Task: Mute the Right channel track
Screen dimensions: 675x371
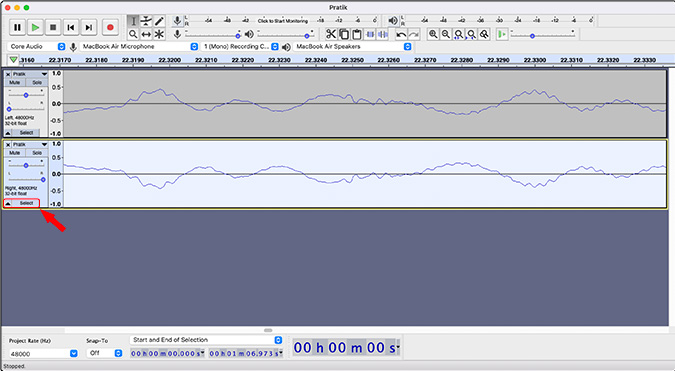Action: (15, 153)
